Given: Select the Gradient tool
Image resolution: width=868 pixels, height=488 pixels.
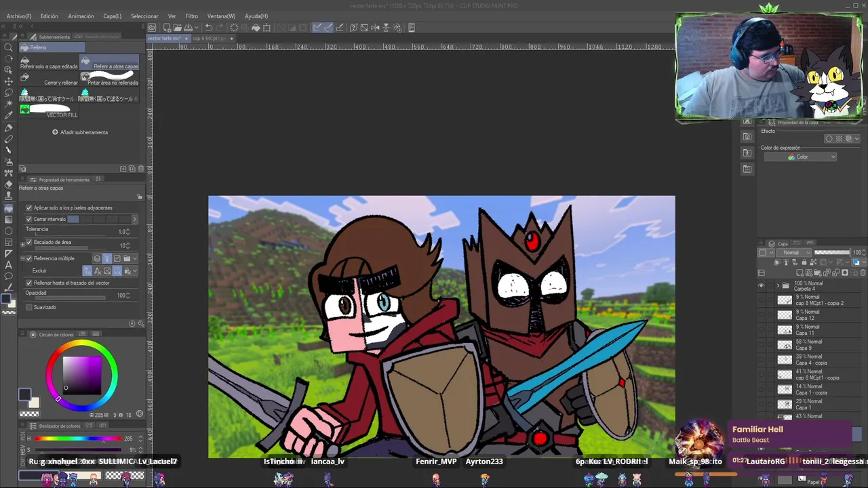Looking at the screenshot, I should coord(9,220).
